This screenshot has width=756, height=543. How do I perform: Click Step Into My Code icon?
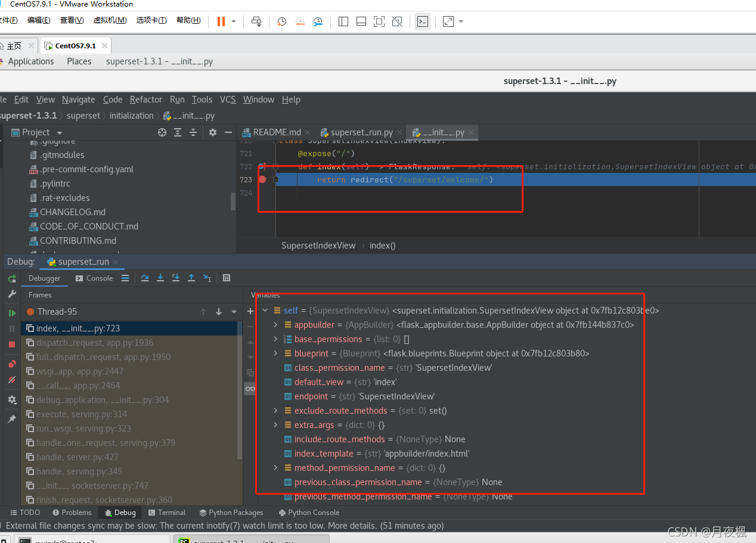pyautogui.click(x=176, y=278)
